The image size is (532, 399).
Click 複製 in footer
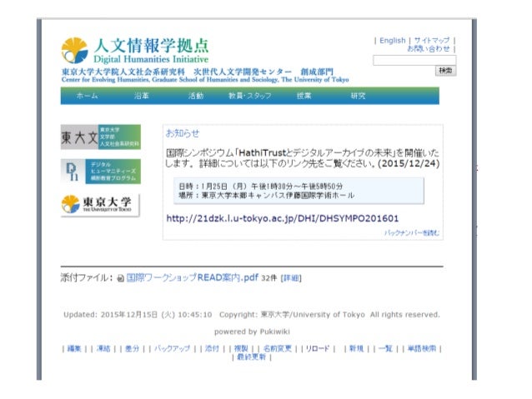coord(241,348)
